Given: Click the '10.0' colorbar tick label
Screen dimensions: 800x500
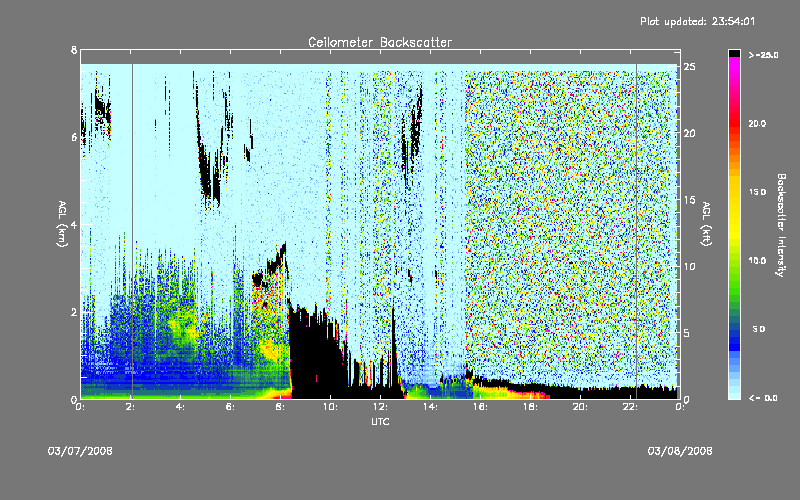Looking at the screenshot, I should coord(757,261).
